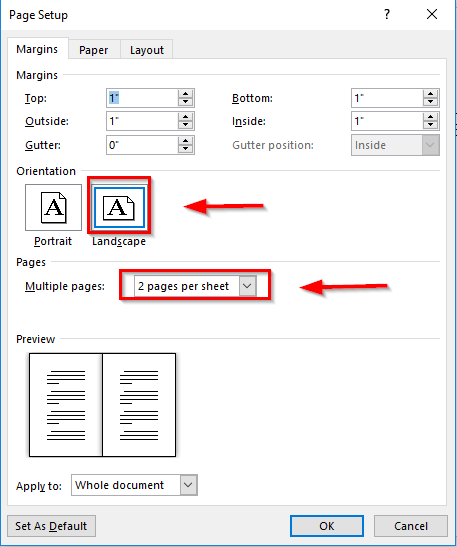Click the Multiple pages label
This screenshot has width=457, height=547.
coord(65,286)
